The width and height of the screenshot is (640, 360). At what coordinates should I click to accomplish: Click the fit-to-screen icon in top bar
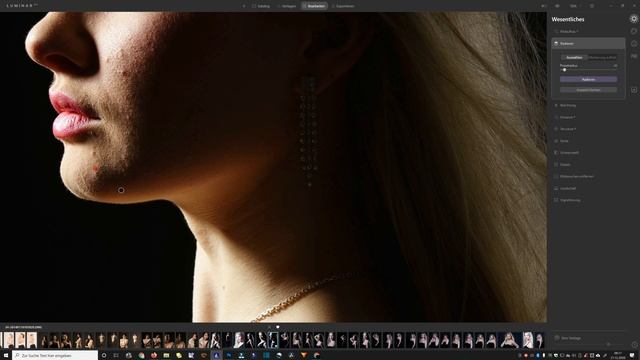[592, 6]
